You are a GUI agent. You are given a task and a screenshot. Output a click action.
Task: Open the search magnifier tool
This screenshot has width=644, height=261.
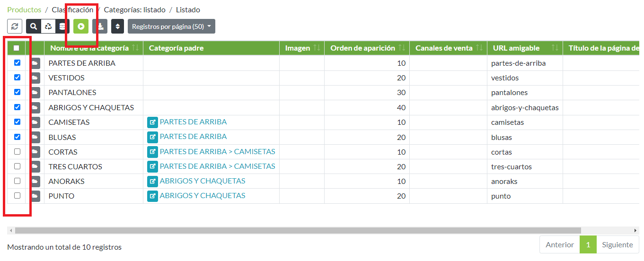coord(34,26)
